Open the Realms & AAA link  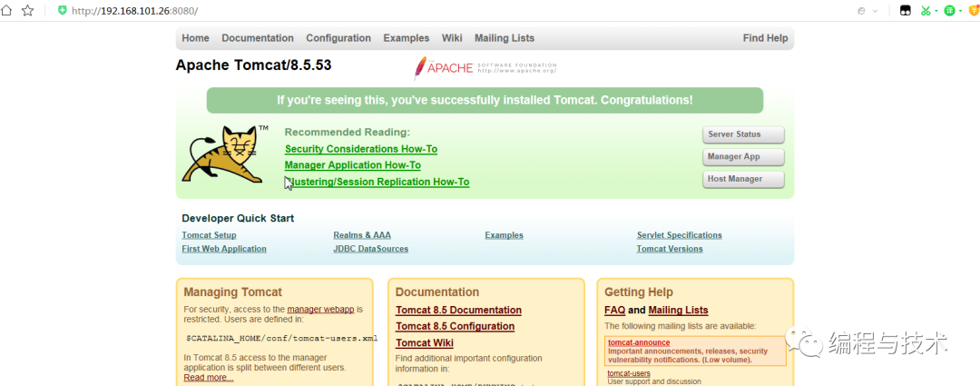click(362, 235)
